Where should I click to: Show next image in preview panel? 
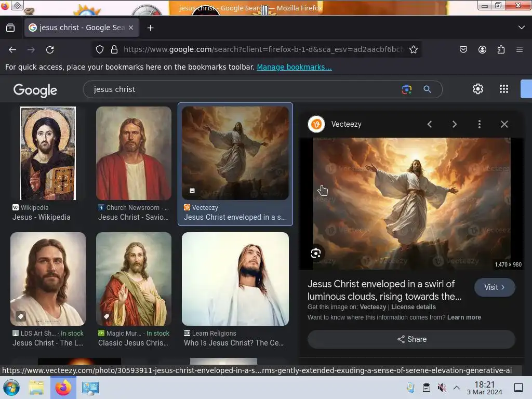[454, 124]
